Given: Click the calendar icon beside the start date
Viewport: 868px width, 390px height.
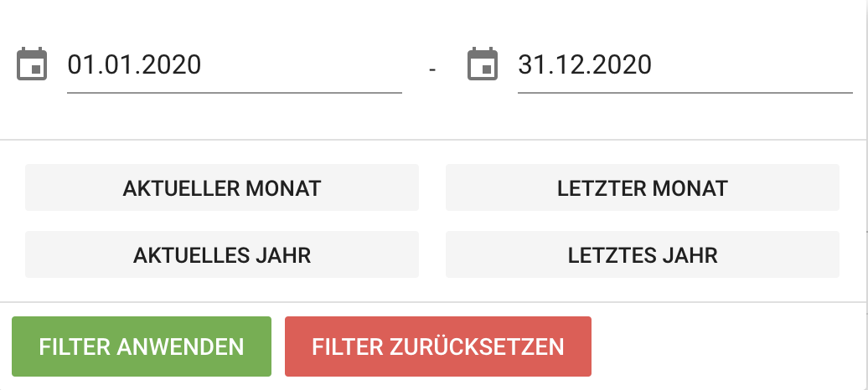Looking at the screenshot, I should coord(32,65).
